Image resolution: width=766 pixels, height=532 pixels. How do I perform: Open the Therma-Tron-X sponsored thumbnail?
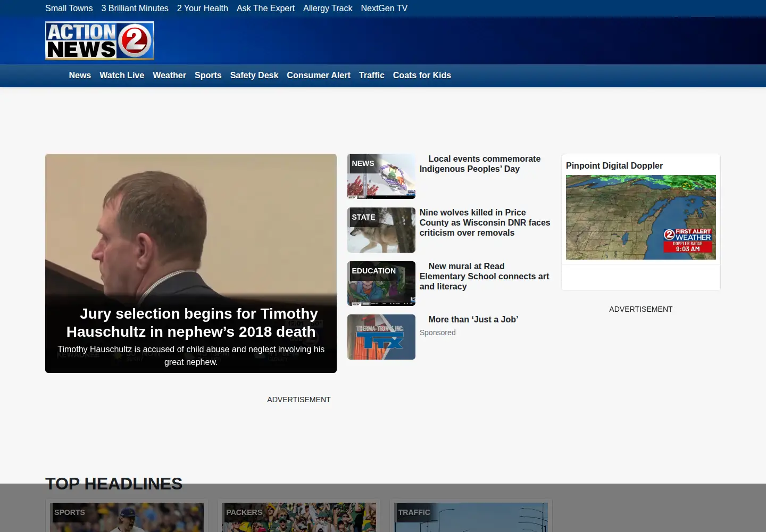coord(381,337)
